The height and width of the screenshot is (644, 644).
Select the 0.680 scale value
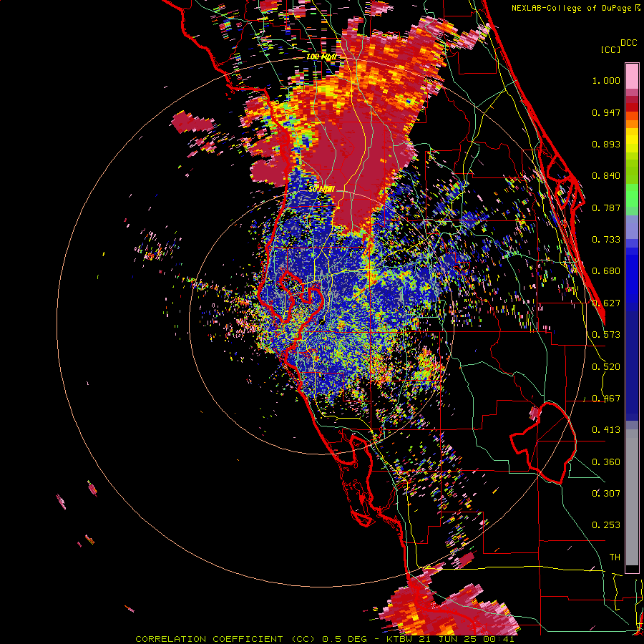coord(606,271)
